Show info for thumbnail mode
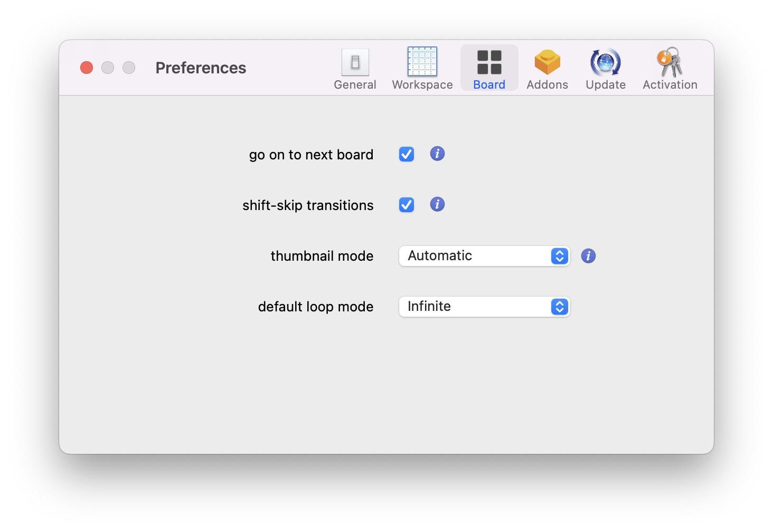 (x=588, y=256)
